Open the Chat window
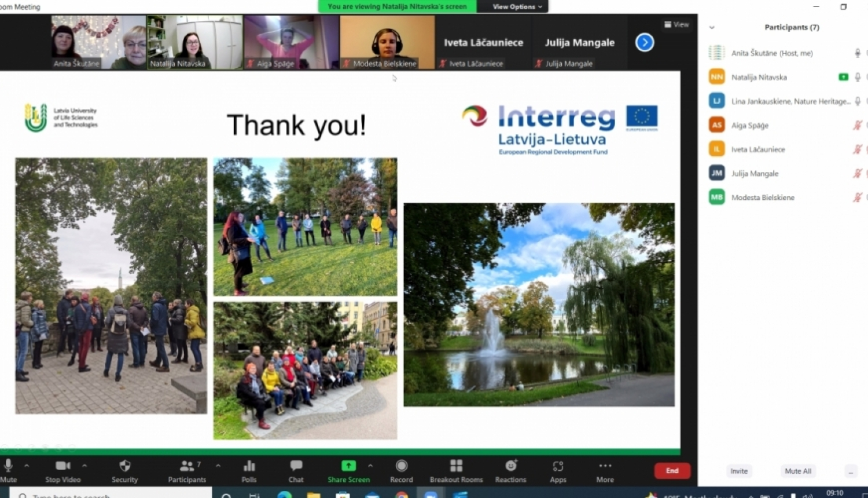Screen dimensions: 868x498 click(296, 470)
